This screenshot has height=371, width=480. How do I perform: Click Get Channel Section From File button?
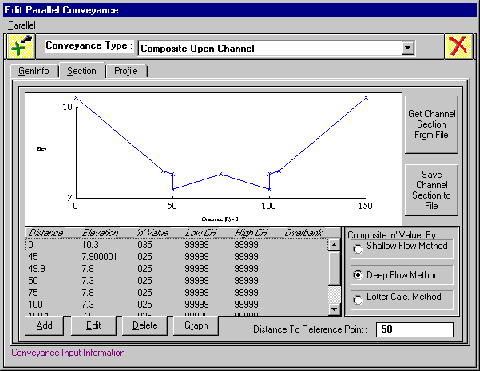[431, 124]
